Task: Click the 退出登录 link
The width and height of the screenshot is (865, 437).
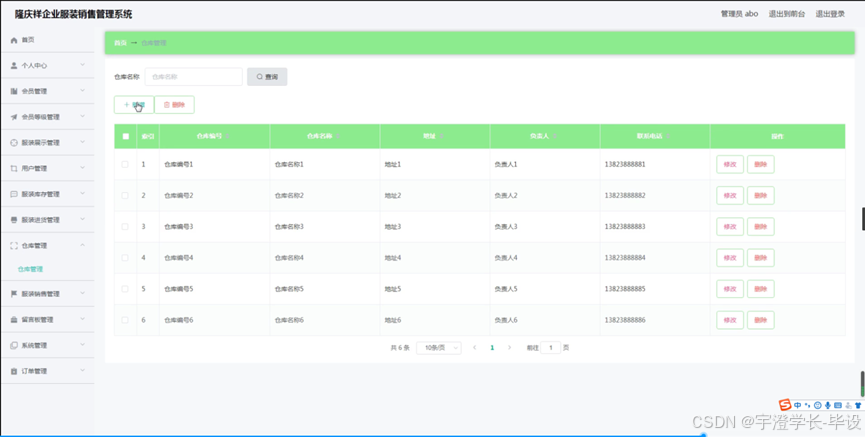Action: [830, 14]
